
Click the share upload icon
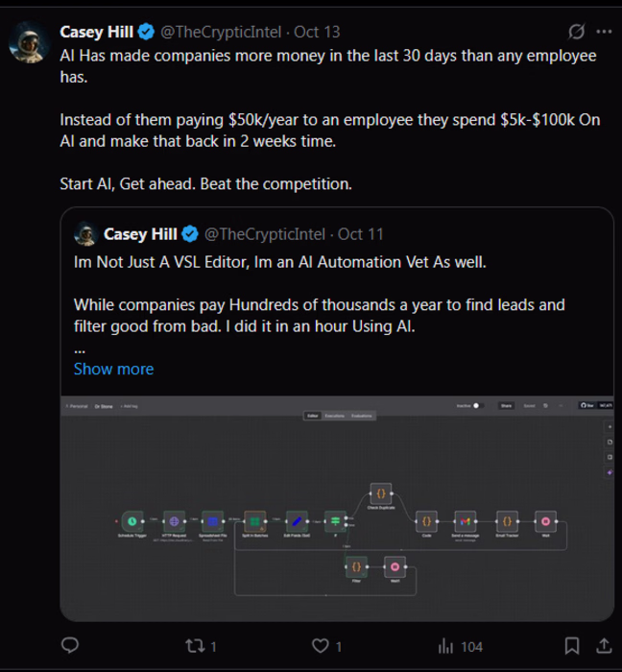[604, 645]
